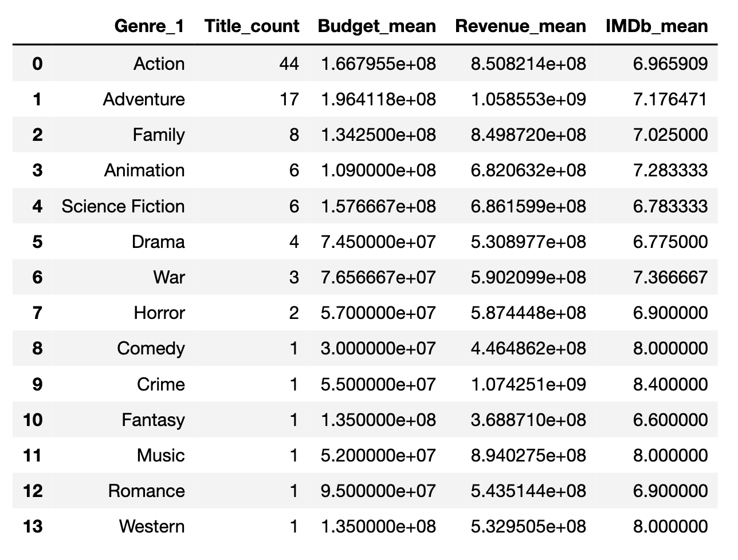738x560 pixels.
Task: Select the Adventure genre cell
Action: coord(144,99)
